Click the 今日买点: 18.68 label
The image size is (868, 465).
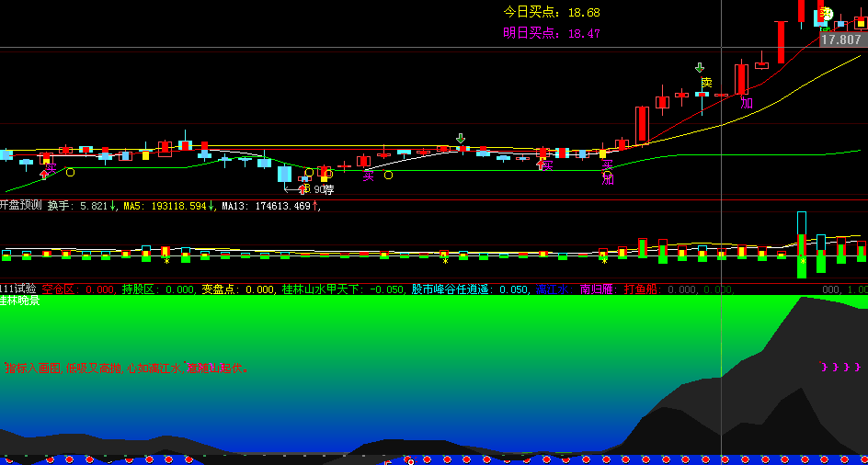click(x=552, y=12)
